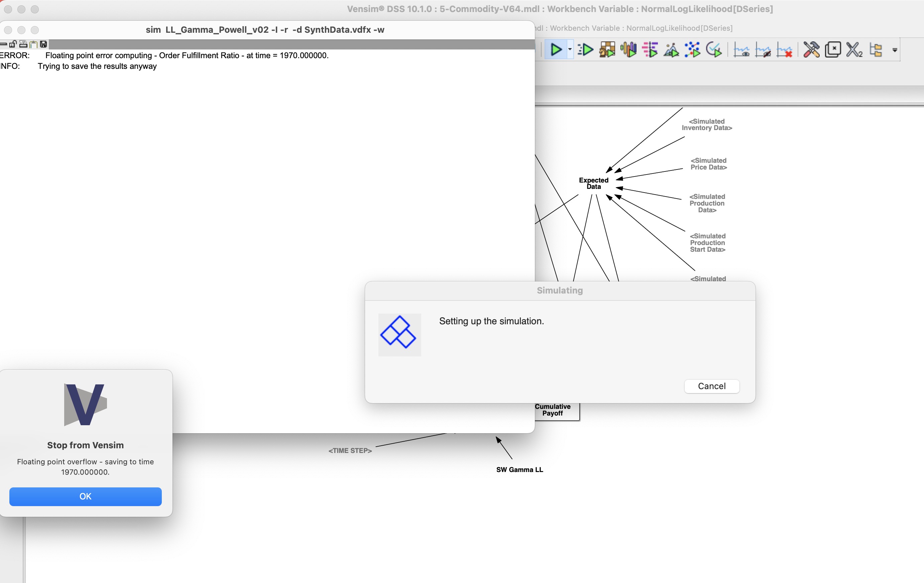This screenshot has width=924, height=583.
Task: Show run data graph eye icon
Action: click(x=741, y=50)
